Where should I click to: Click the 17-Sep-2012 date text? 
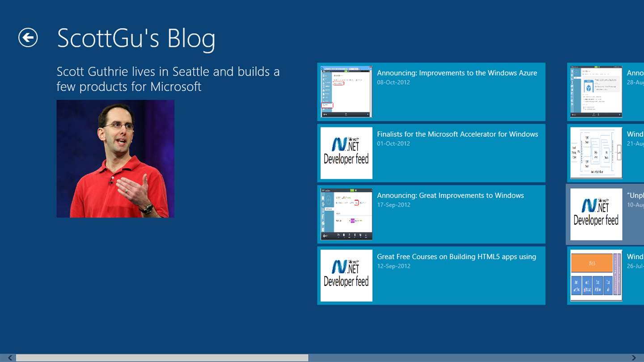pos(394,205)
